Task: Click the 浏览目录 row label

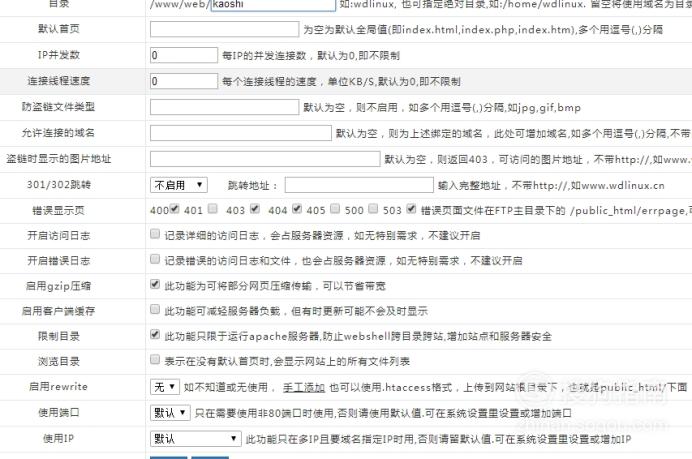Action: [x=58, y=361]
